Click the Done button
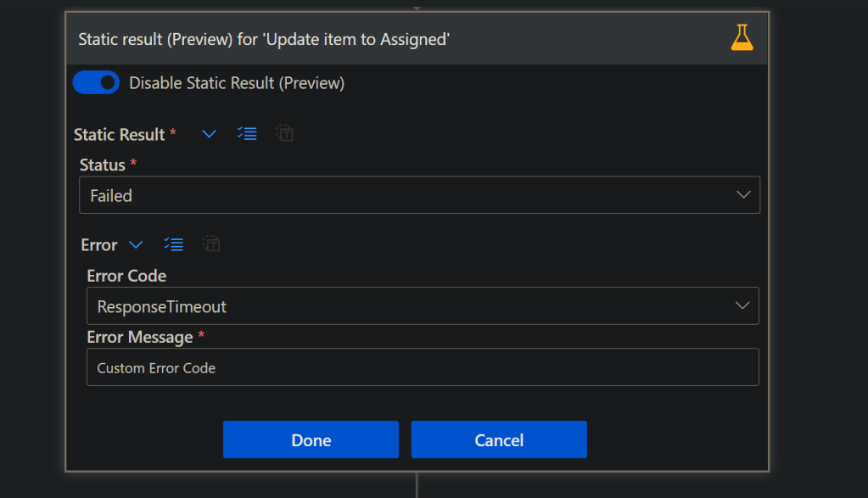 (x=311, y=439)
